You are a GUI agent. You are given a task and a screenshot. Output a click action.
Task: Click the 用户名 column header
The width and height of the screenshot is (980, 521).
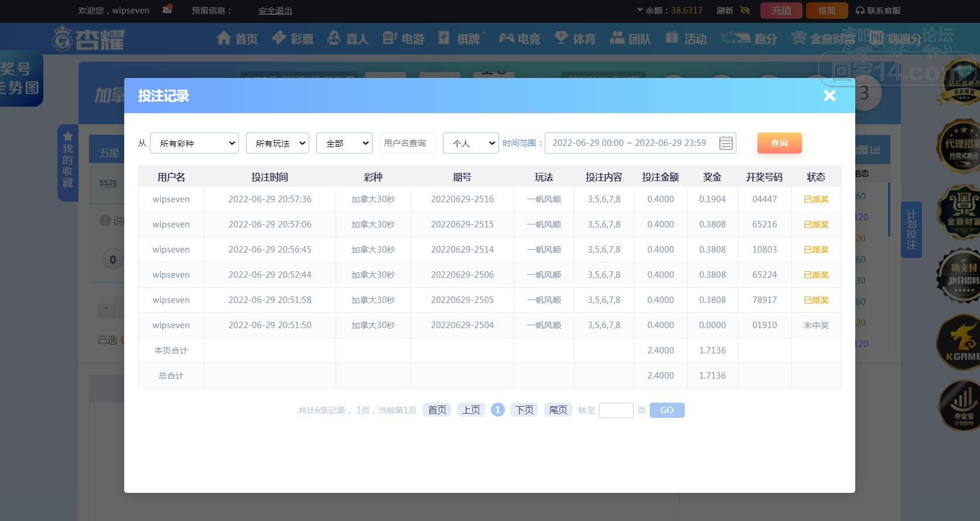pyautogui.click(x=171, y=177)
